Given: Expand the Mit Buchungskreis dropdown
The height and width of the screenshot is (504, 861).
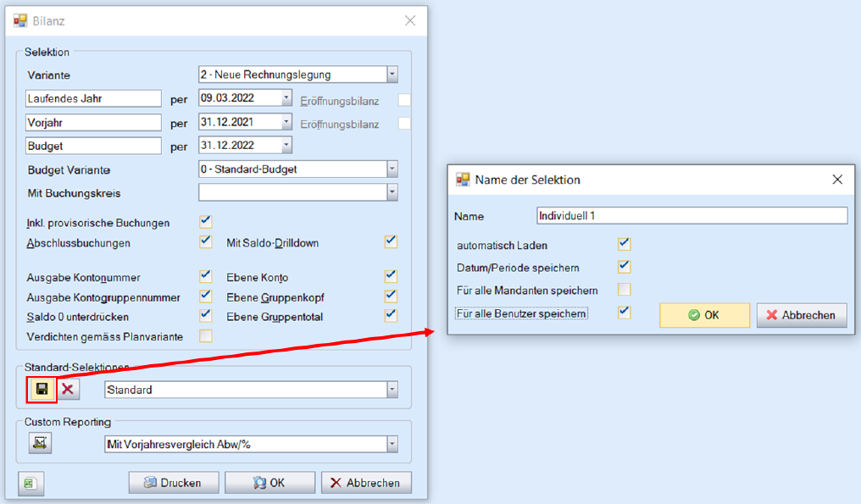Looking at the screenshot, I should click(392, 193).
